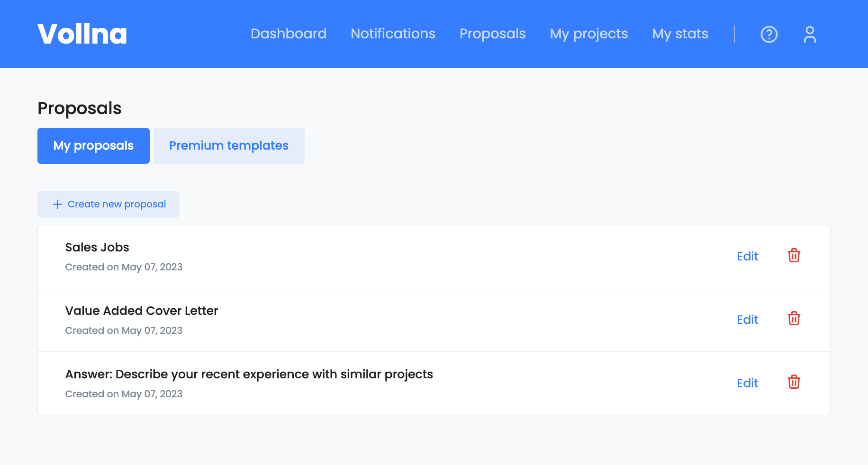Open the Value Added Cover Letter title
Viewport: 868px width, 465px height.
coord(142,311)
